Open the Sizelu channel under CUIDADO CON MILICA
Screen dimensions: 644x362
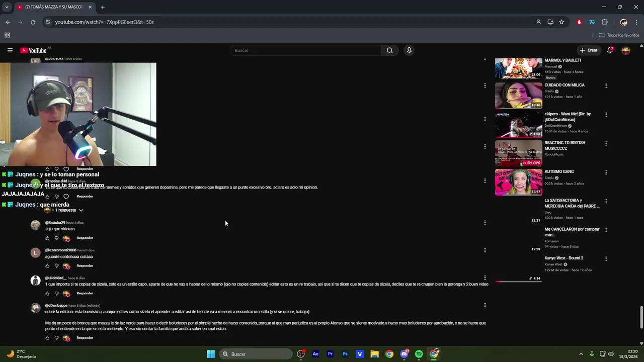(549, 92)
